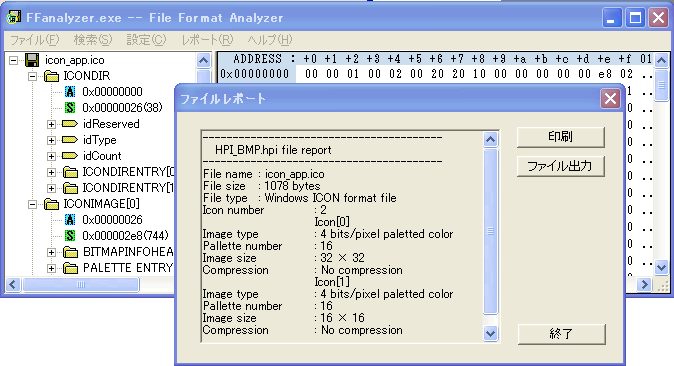This screenshot has height=366, width=674.
Task: Click the ファイル出力 file output button
Action: click(x=561, y=166)
